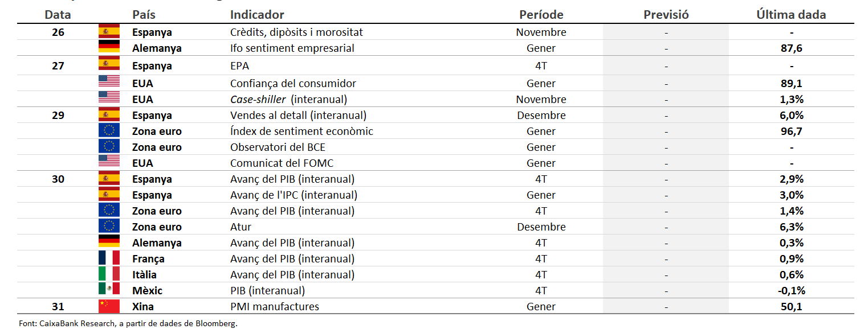
Task: Click the France flag icon
Action: 109,258
